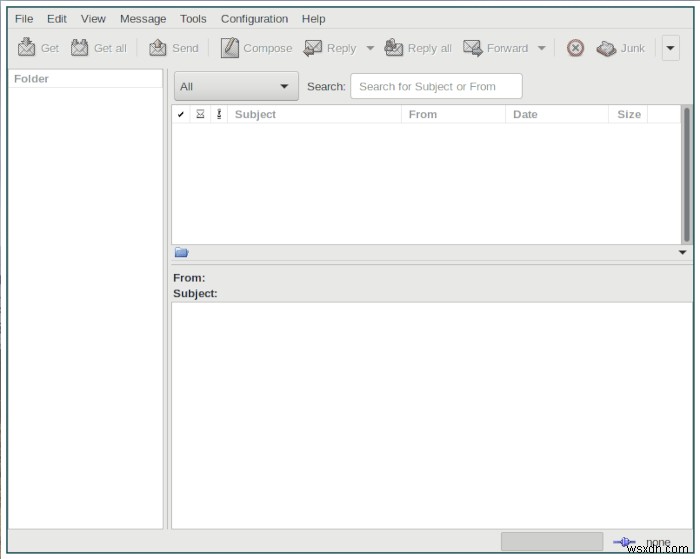
Task: Click the 'From:' label in message header
Action: 189,278
